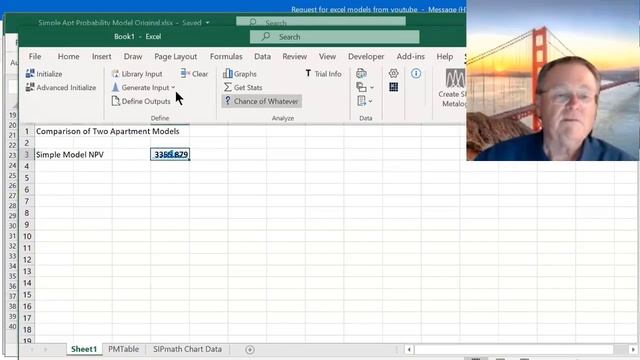Screen dimensions: 640x360
Task: Select row header 5
Action: 27,178
